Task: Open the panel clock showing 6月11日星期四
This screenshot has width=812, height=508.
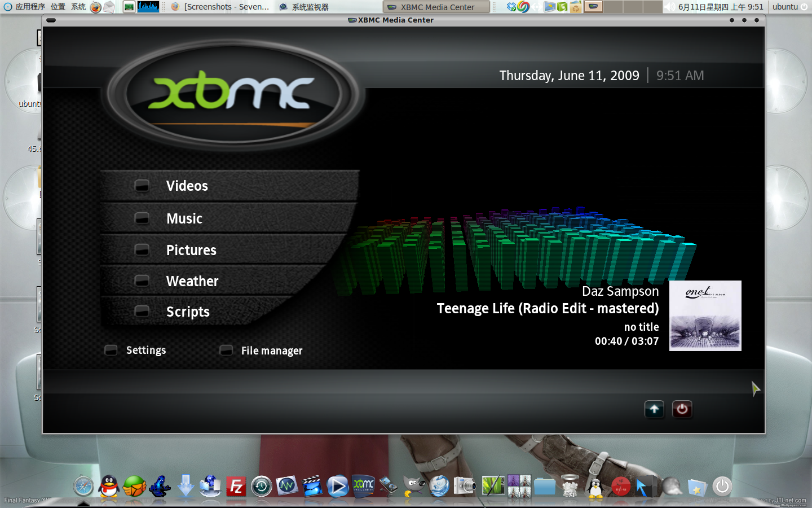Action: click(721, 7)
